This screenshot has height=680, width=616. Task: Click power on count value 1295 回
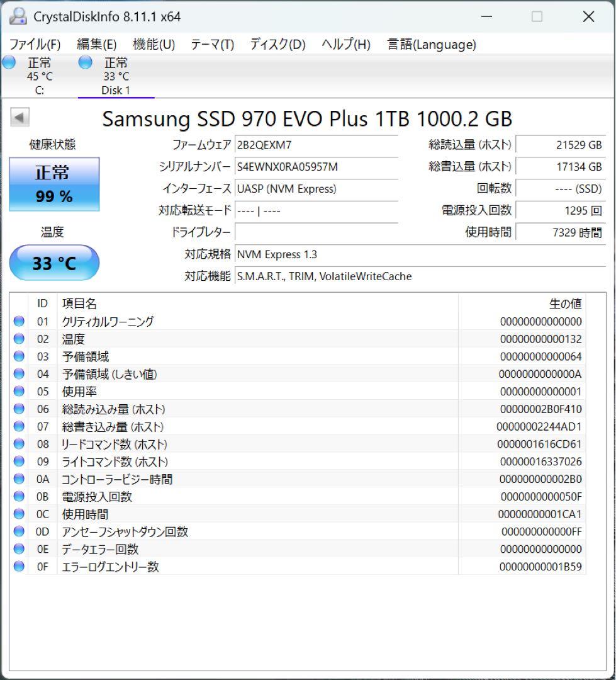561,211
